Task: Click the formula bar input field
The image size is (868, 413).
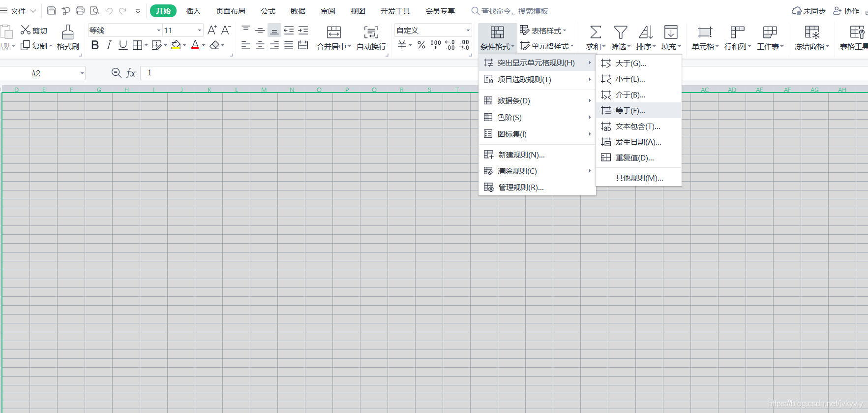Action: coord(504,73)
